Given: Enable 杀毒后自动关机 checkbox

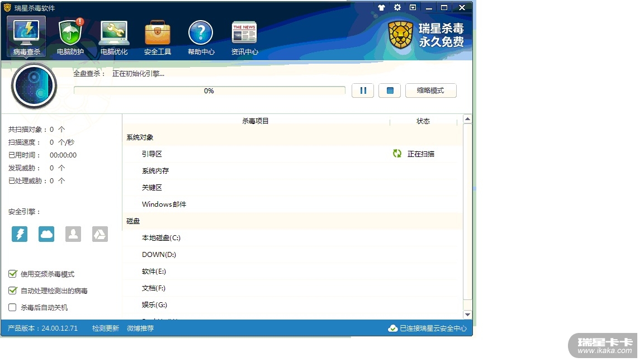Looking at the screenshot, I should pos(12,307).
